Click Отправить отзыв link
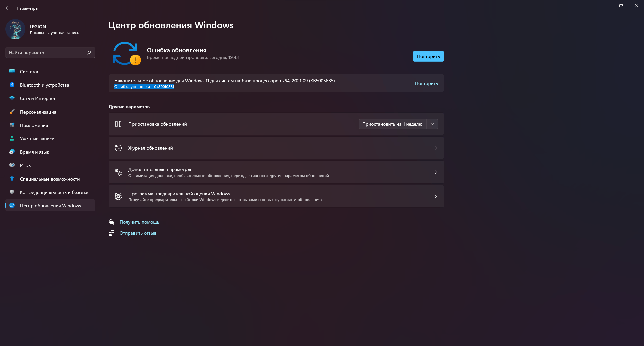This screenshot has width=644, height=346. (x=138, y=233)
